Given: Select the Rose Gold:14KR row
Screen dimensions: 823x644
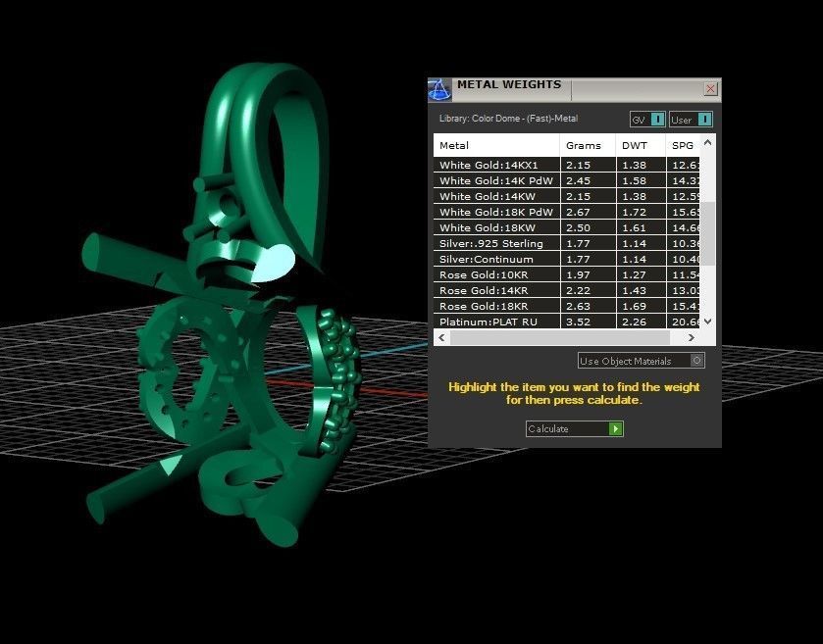Looking at the screenshot, I should coord(567,290).
